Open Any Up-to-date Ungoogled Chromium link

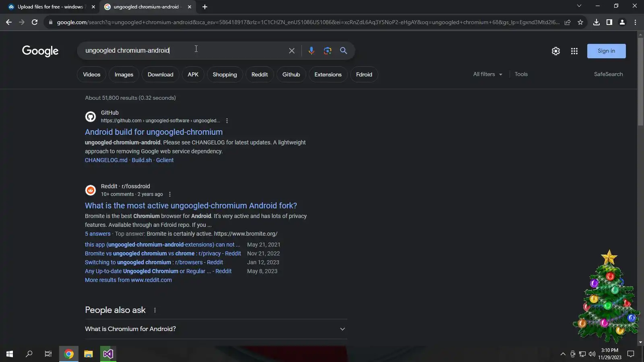coord(158,271)
